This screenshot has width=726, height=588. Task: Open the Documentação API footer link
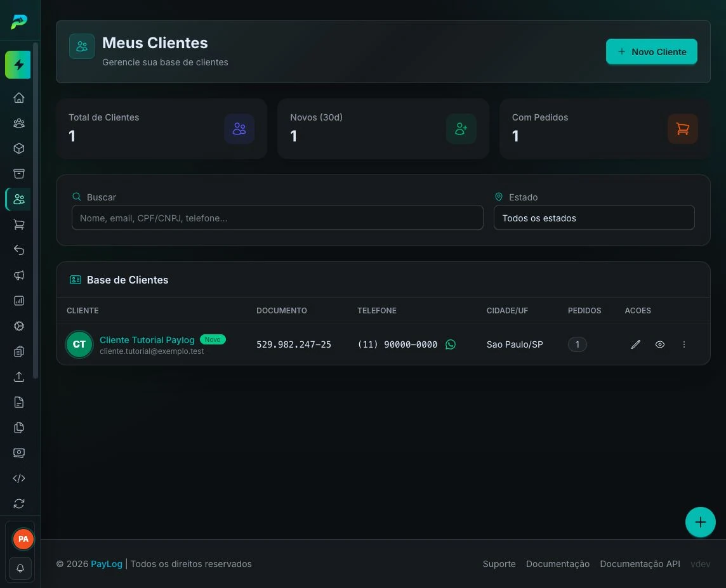[640, 564]
